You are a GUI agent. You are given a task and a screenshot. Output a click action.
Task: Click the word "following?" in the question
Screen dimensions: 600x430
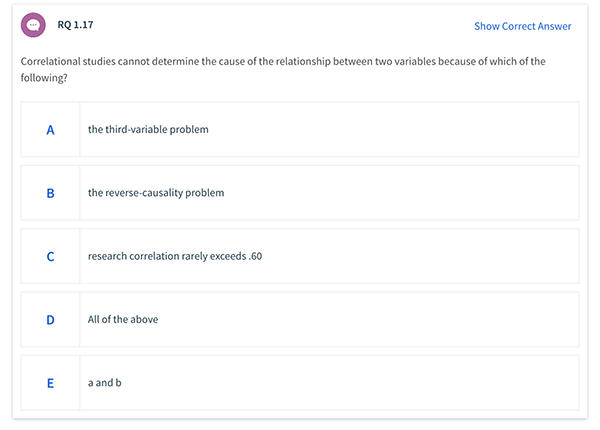pos(44,78)
